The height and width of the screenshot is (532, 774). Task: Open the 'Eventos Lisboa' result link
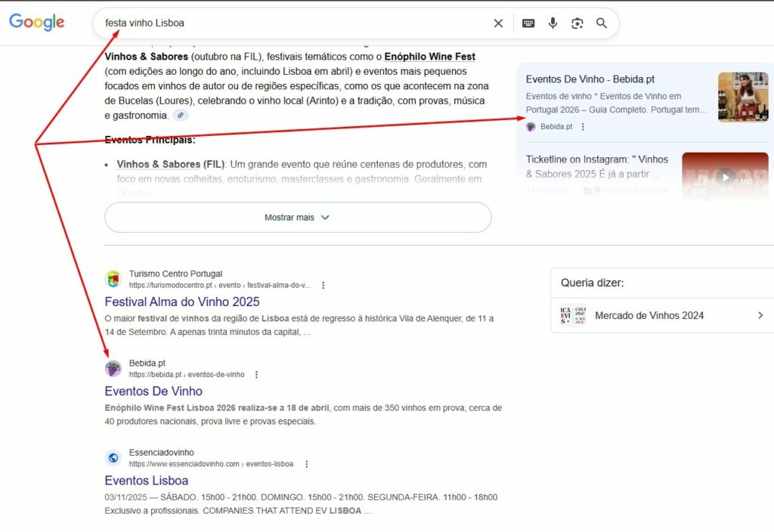[146, 481]
